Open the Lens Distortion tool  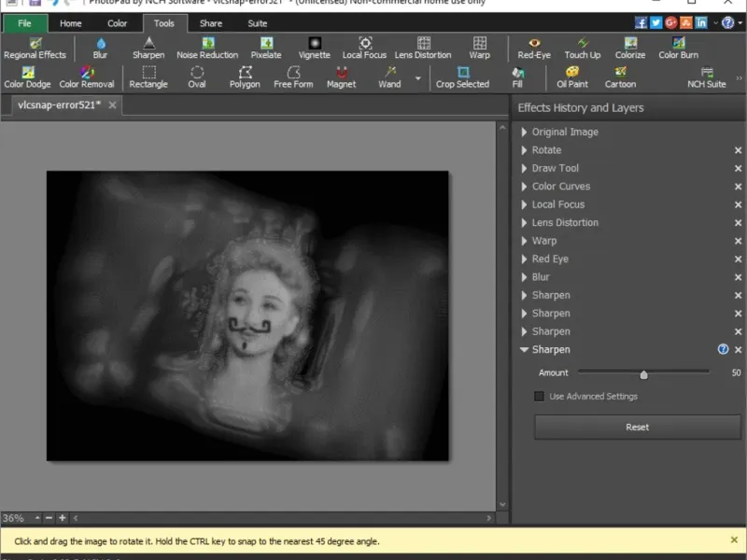[423, 48]
